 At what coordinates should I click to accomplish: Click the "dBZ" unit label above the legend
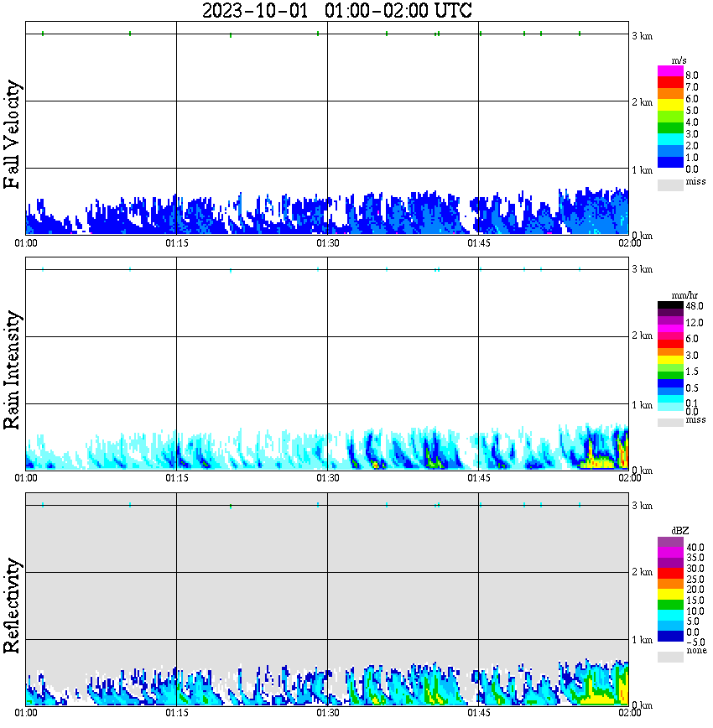pos(679,531)
